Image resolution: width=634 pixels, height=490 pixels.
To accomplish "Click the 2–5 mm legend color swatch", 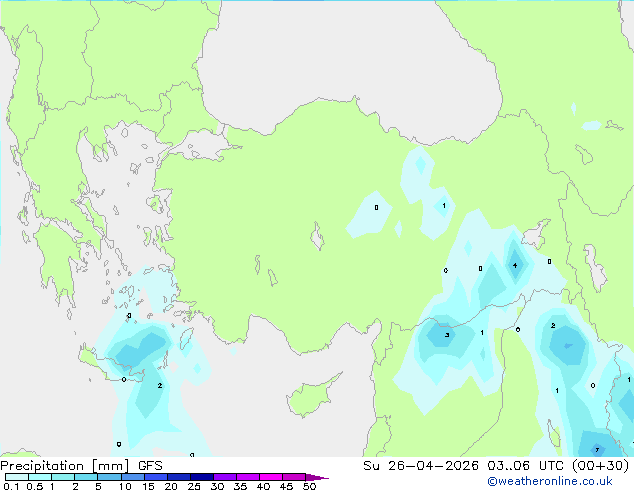I will [x=86, y=477].
